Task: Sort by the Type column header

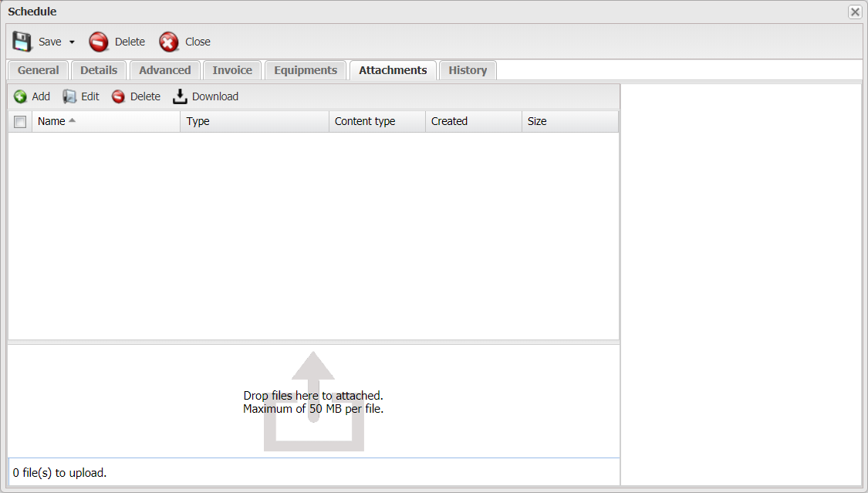Action: pyautogui.click(x=255, y=121)
